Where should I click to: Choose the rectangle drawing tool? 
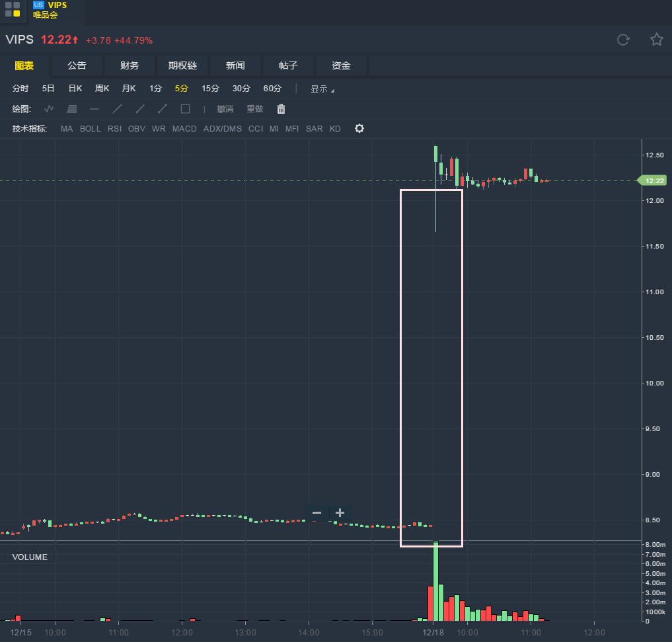185,109
